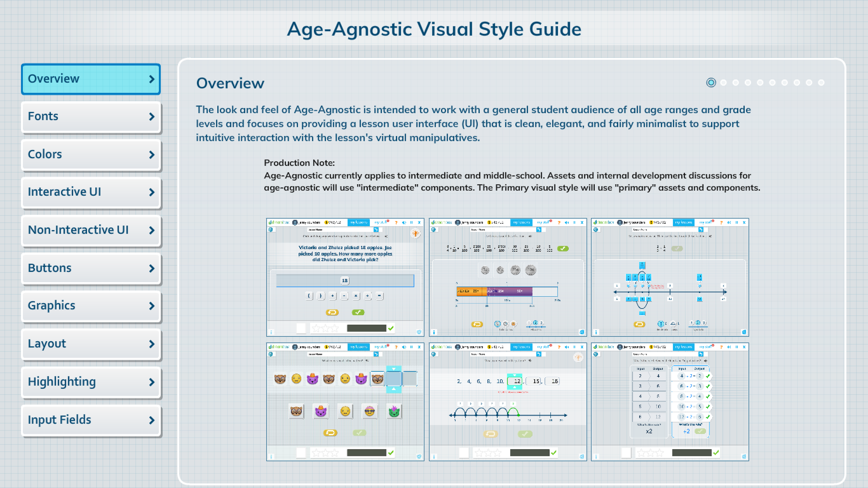Viewport: 868px width, 488px height.
Task: Open the emoji pattern lesson thumbnail
Action: tap(345, 402)
